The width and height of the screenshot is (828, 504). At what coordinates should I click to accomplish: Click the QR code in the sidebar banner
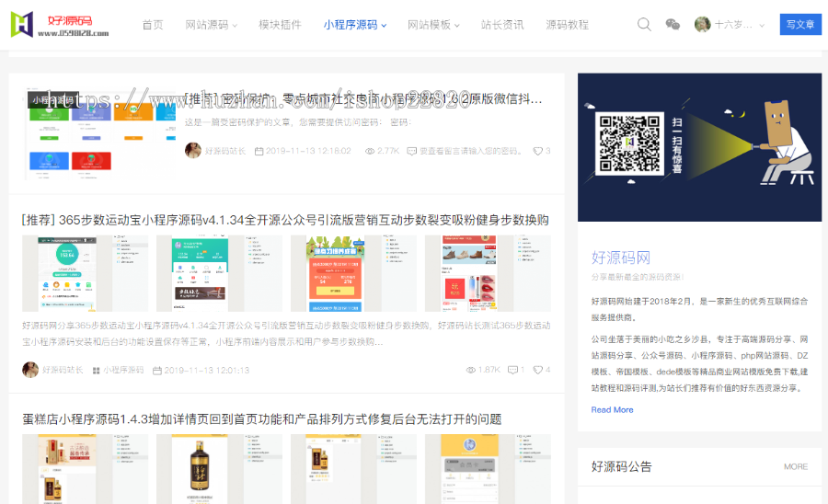coord(629,143)
